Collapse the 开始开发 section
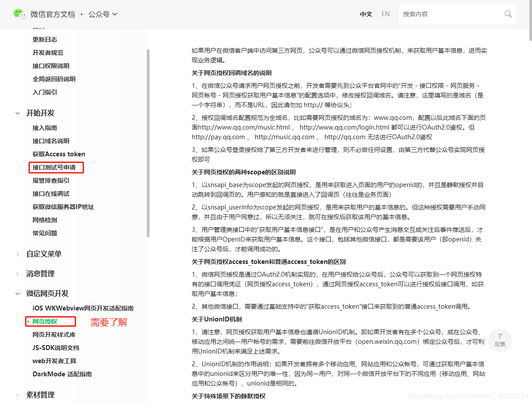 pyautogui.click(x=18, y=113)
